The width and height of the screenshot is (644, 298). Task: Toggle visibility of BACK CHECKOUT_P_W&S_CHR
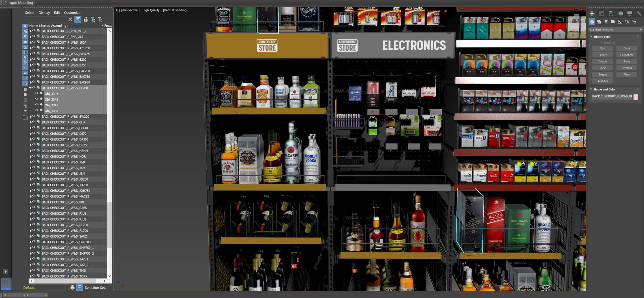click(x=34, y=122)
